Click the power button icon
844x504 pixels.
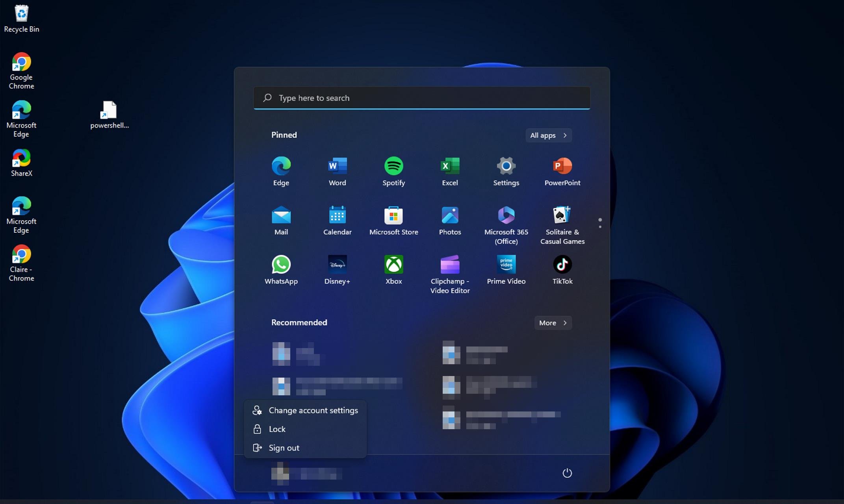click(567, 473)
